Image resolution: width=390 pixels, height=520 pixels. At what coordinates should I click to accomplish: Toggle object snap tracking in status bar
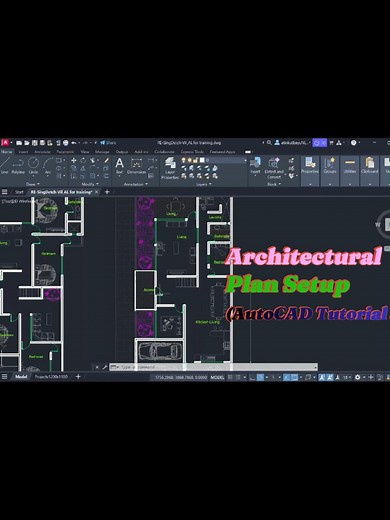tap(286, 377)
